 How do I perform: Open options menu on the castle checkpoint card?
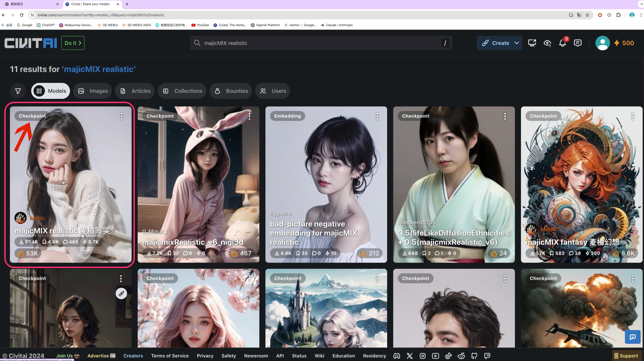[377, 278]
